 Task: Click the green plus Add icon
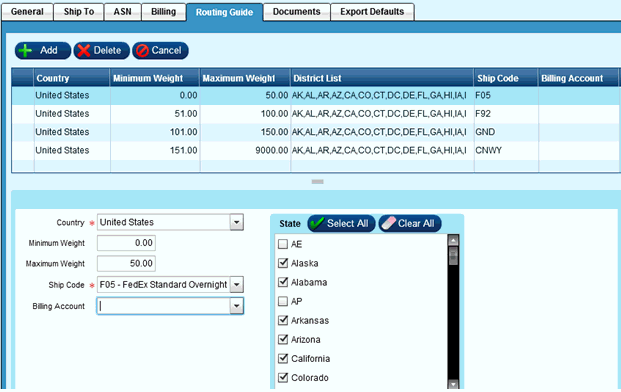pos(25,51)
